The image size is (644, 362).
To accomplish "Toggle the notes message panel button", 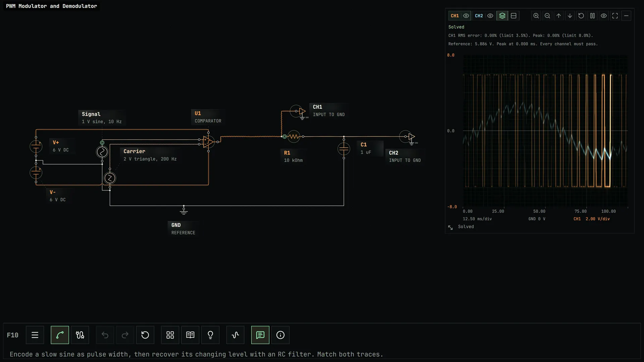I will click(x=260, y=335).
